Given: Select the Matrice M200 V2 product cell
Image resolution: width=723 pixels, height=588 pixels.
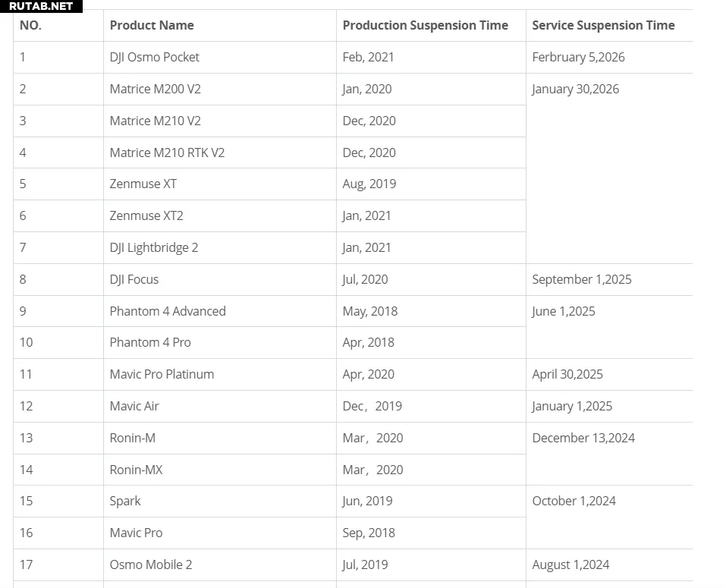Looking at the screenshot, I should (155, 89).
